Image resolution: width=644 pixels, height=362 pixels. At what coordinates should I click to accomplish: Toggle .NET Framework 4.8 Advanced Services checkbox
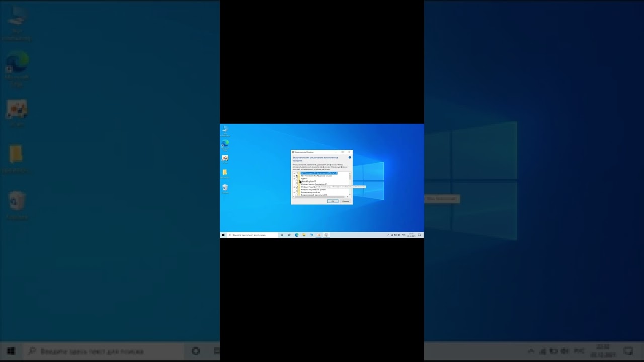[297, 176]
